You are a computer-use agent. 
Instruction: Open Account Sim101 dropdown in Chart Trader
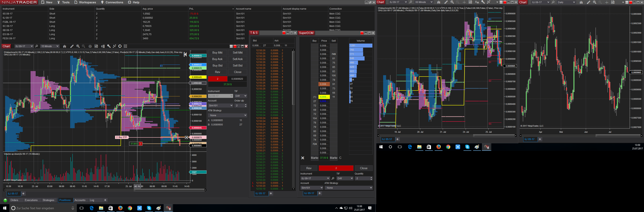click(x=220, y=106)
